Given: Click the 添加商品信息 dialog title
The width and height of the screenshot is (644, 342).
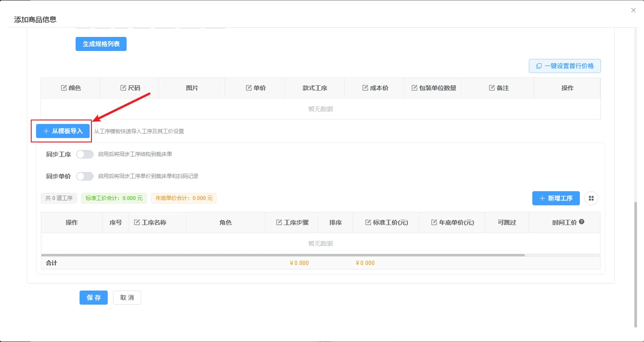Looking at the screenshot, I should pos(35,20).
